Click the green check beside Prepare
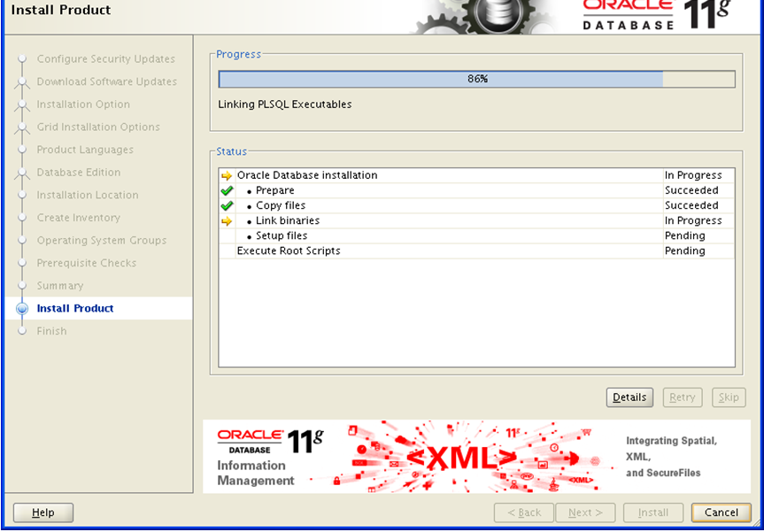 point(227,190)
